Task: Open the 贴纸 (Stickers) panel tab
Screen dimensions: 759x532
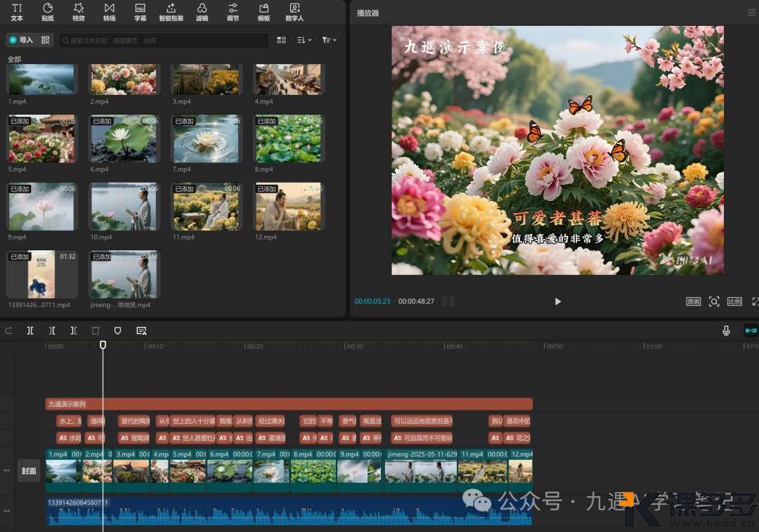Action: pyautogui.click(x=48, y=12)
